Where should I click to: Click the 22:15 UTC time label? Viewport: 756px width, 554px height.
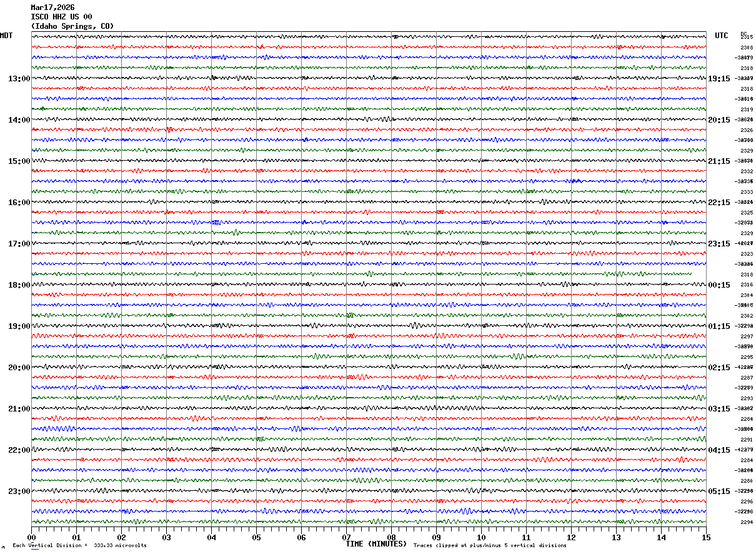tap(719, 203)
